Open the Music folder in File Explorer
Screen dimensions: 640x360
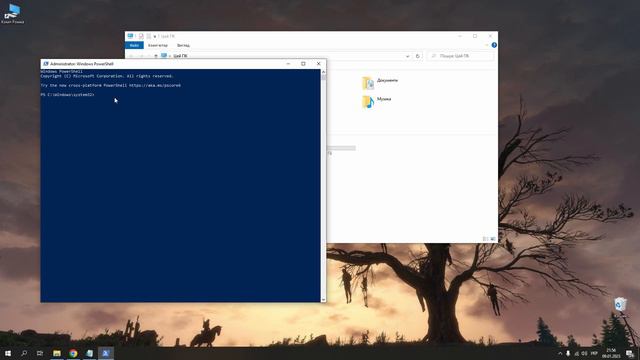click(376, 101)
